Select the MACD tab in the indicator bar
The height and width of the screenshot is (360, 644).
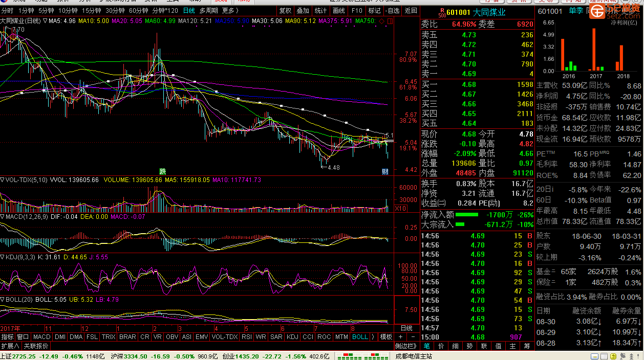(x=41, y=337)
